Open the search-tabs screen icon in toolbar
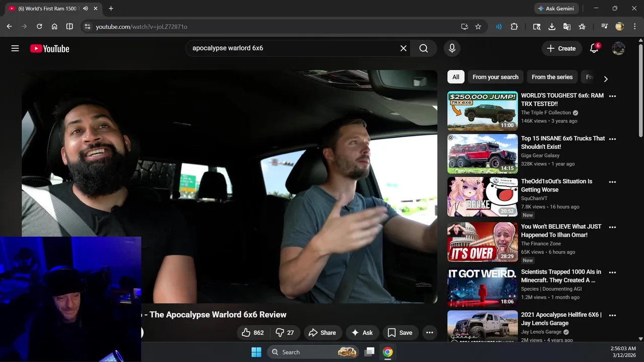Viewport: 644px width, 362px height. click(537, 27)
